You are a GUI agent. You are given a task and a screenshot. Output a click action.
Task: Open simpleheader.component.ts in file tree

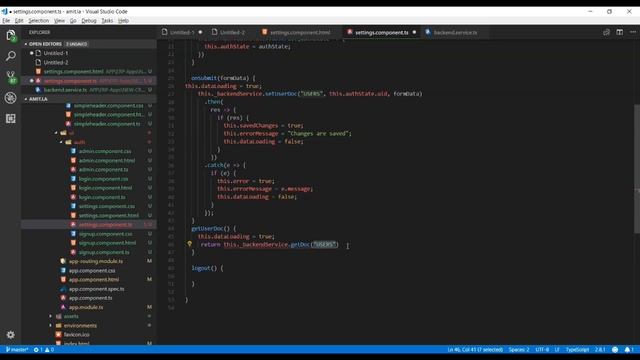(x=107, y=124)
